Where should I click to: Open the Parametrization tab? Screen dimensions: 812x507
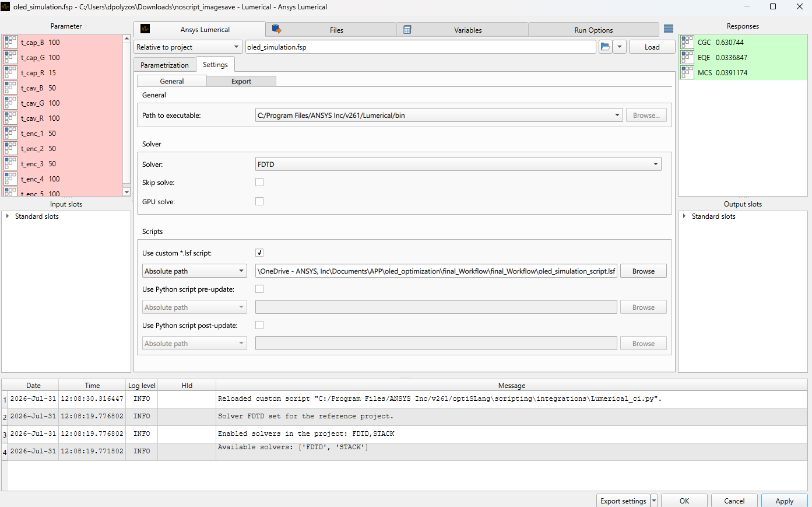pyautogui.click(x=164, y=65)
